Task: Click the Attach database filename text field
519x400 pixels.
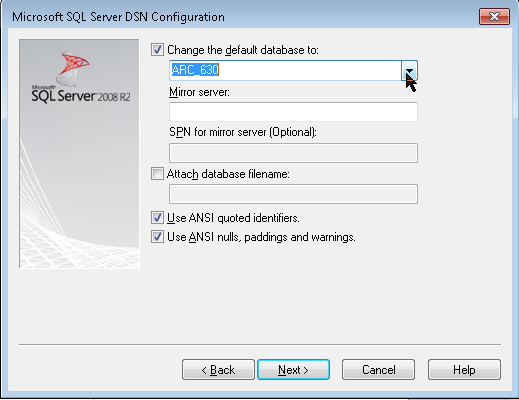Action: click(x=293, y=194)
